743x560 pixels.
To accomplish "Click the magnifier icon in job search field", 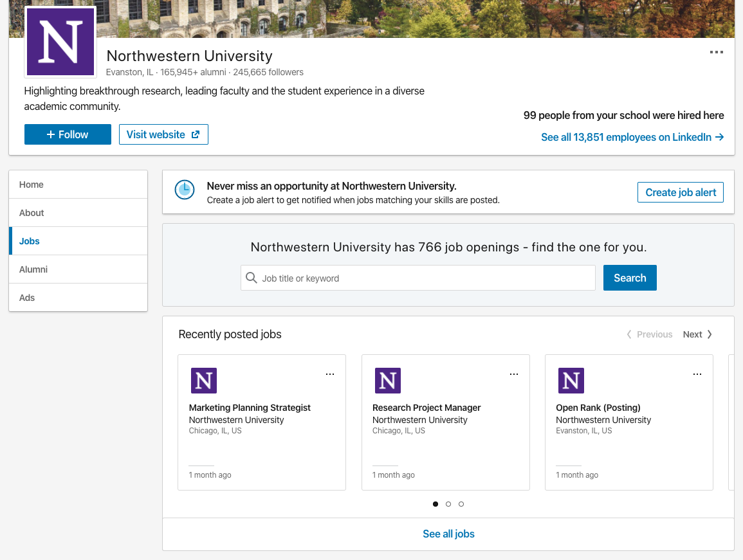I will click(x=251, y=278).
